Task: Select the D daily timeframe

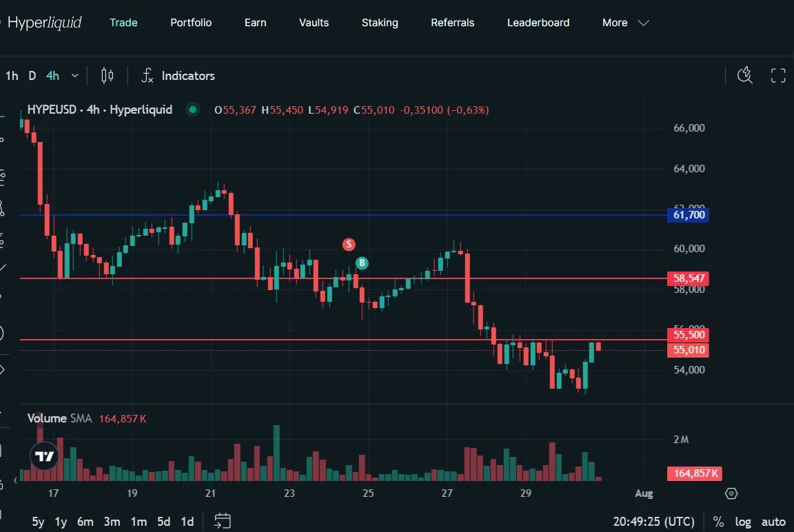Action: click(x=32, y=76)
